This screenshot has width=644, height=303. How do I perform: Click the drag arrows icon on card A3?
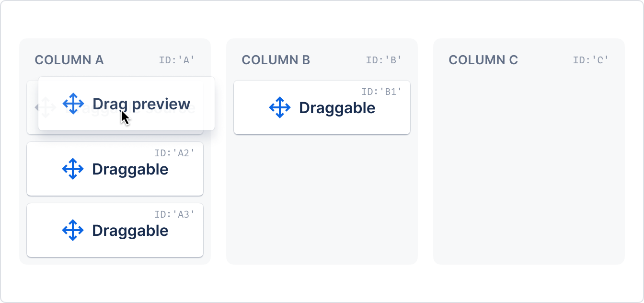[73, 230]
